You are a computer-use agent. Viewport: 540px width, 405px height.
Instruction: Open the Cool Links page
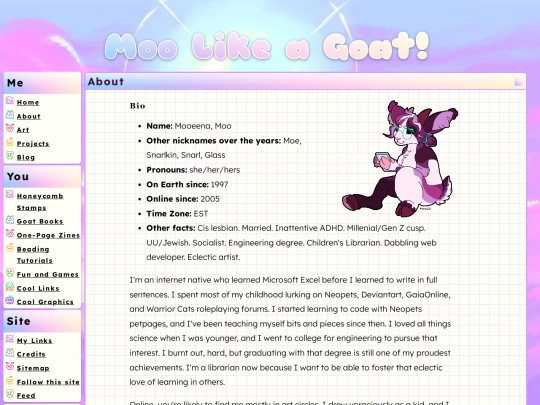38,288
